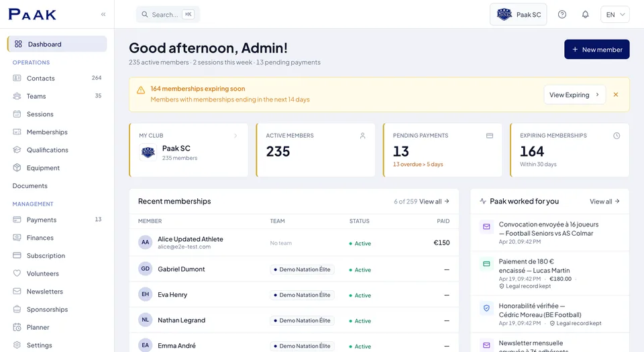Open the notifications bell
644x352 pixels.
pyautogui.click(x=585, y=14)
